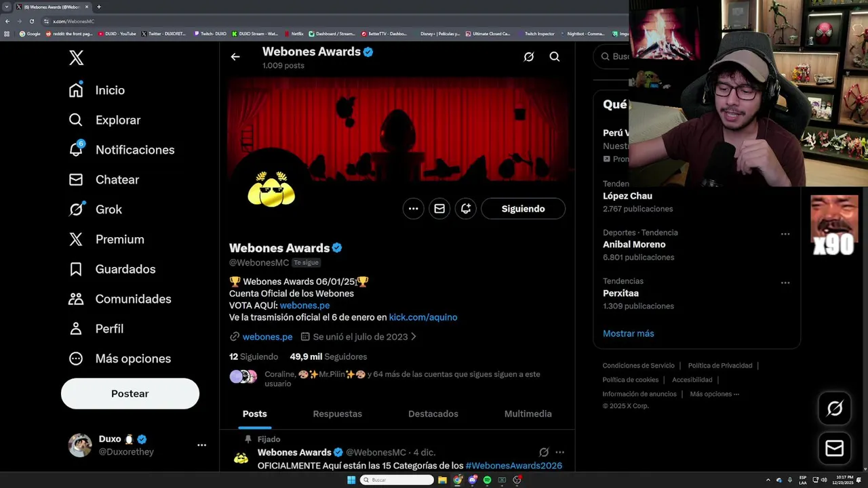The image size is (868, 488).
Task: Open Política de cookies footer link
Action: click(x=631, y=380)
